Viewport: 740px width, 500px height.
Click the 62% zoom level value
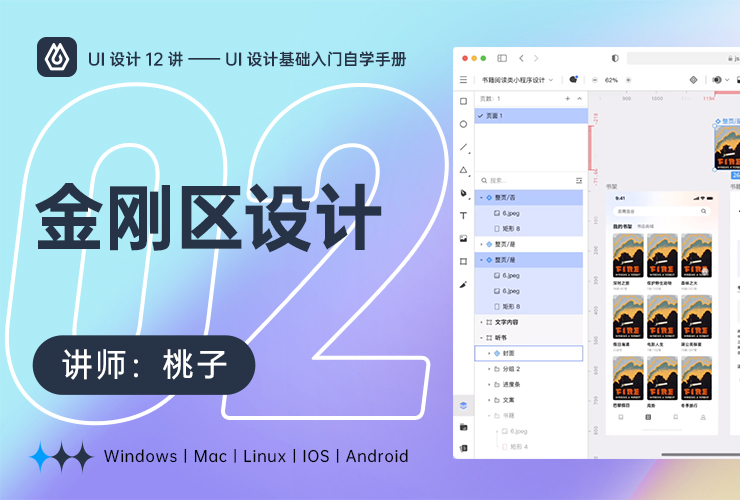click(x=611, y=80)
